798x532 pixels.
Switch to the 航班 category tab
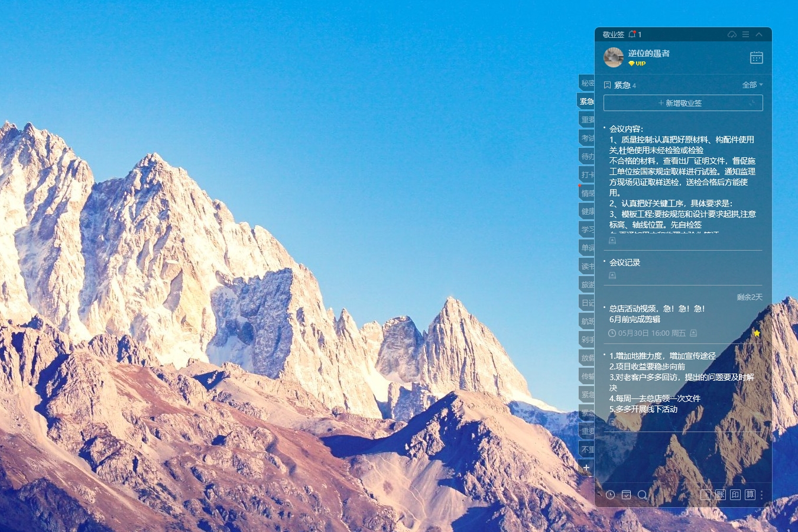[x=586, y=322]
